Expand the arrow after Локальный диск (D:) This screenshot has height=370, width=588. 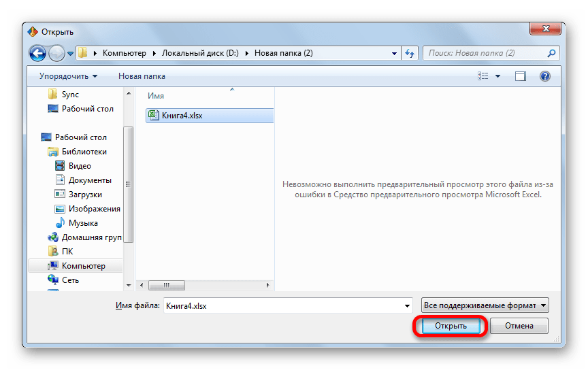point(247,53)
